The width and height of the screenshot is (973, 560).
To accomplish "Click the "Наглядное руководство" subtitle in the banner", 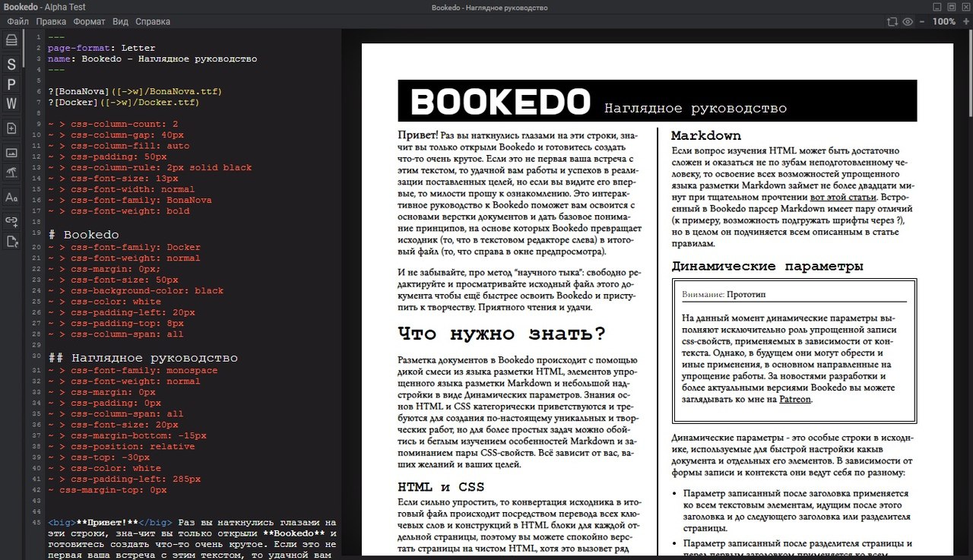I will pyautogui.click(x=695, y=109).
